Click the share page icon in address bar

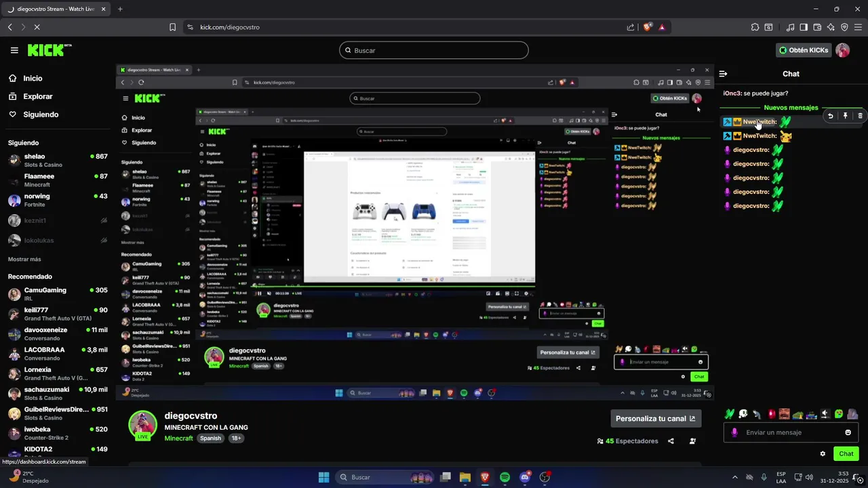[631, 27]
